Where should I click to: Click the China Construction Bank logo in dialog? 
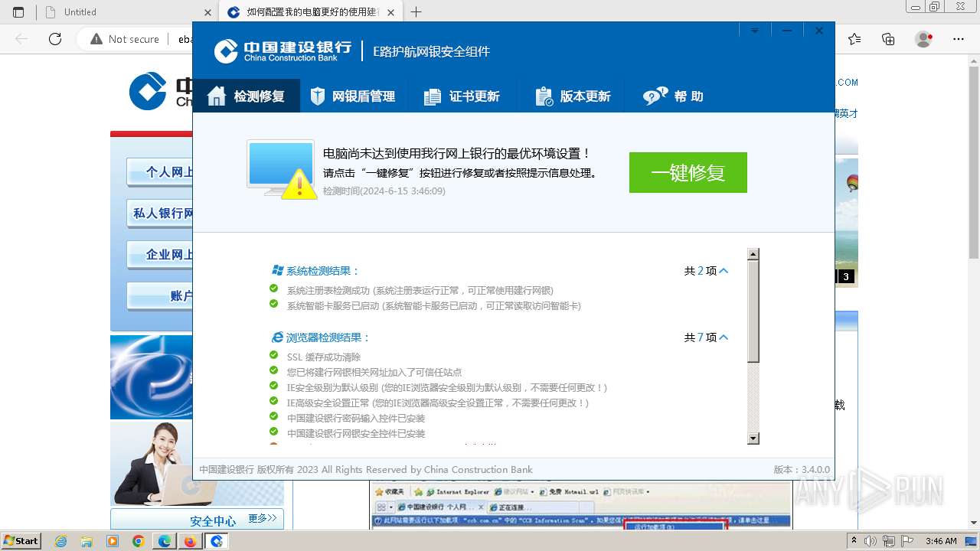coord(283,51)
